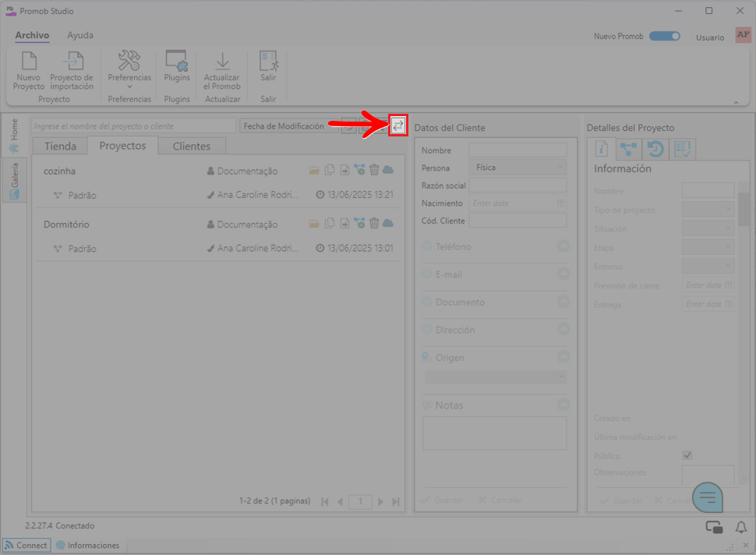This screenshot has height=555, width=756.
Task: Go to the last page of projects
Action: (x=396, y=502)
